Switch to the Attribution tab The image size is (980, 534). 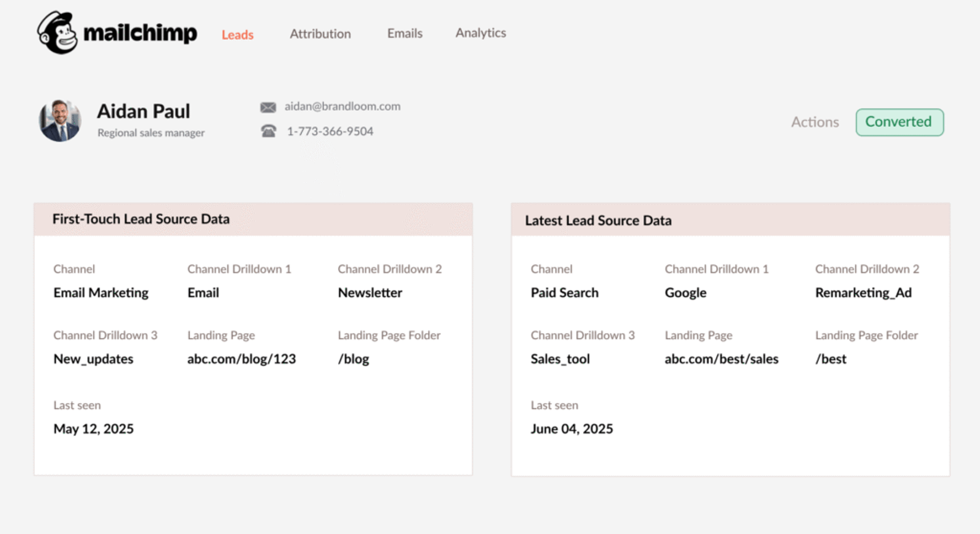320,34
